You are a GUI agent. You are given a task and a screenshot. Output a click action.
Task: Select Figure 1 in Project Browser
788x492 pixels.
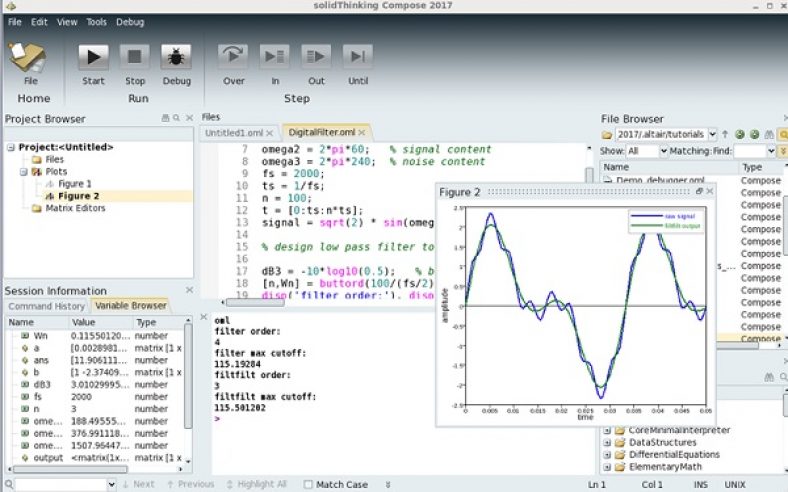coord(74,184)
